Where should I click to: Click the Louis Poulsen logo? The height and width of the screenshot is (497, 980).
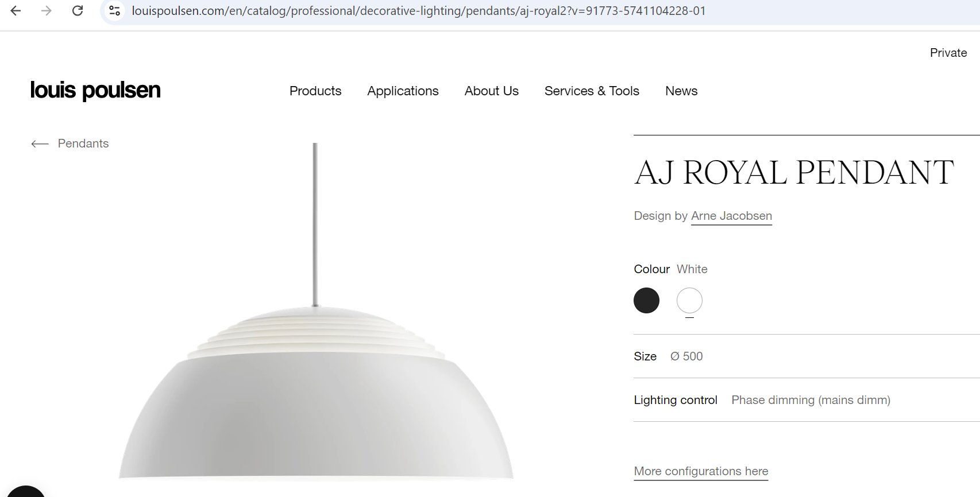click(95, 90)
